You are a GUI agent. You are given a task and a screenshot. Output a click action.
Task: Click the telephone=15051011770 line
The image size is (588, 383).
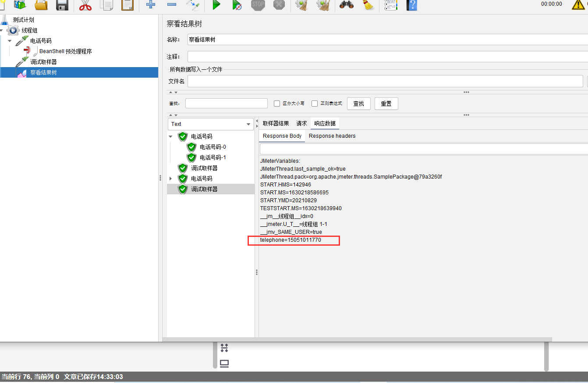290,240
